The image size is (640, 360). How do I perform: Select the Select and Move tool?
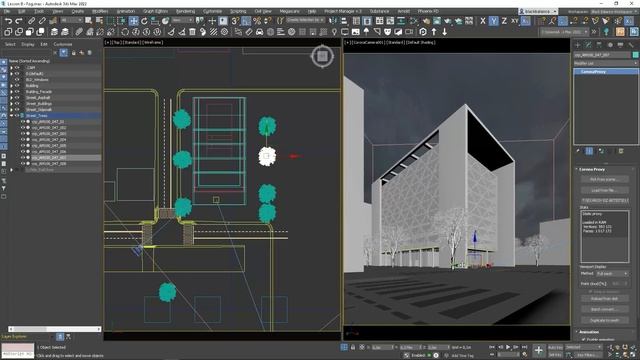click(133, 21)
